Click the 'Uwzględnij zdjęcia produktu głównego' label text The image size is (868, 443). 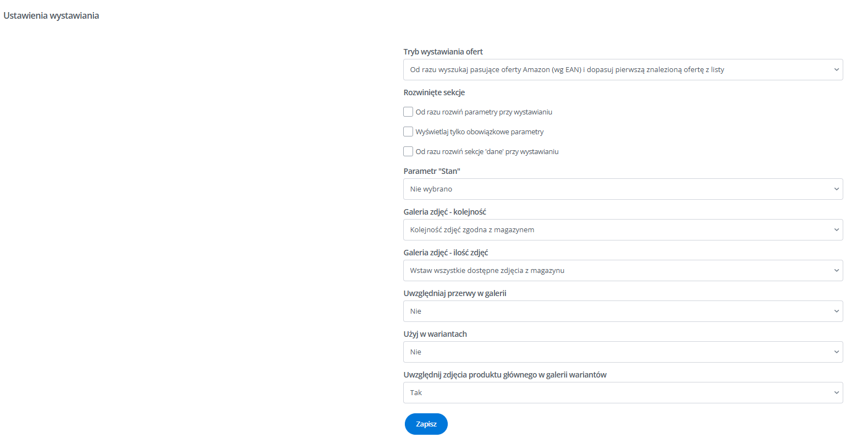point(505,375)
